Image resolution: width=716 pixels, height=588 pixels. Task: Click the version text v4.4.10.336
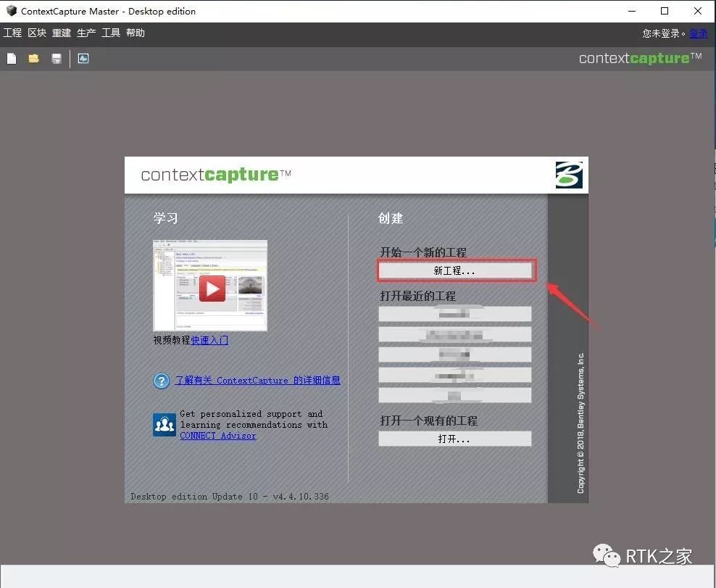tap(301, 496)
